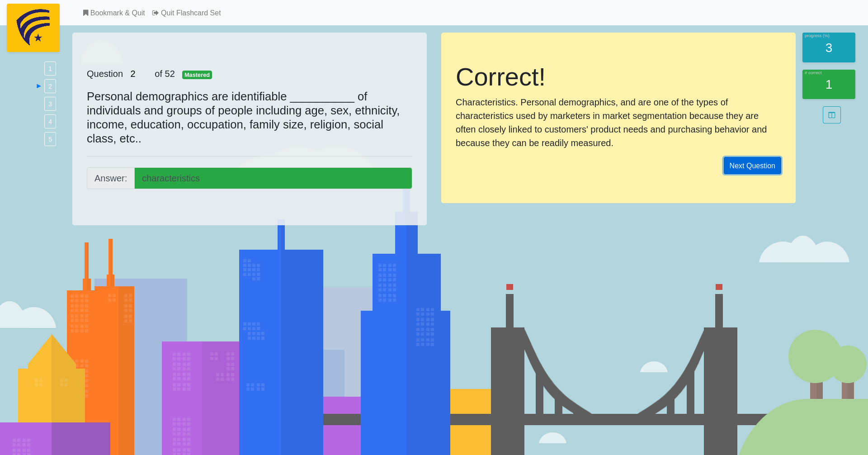Screen dimensions: 868x455
Task: Click the number correct tile
Action: 829,84
